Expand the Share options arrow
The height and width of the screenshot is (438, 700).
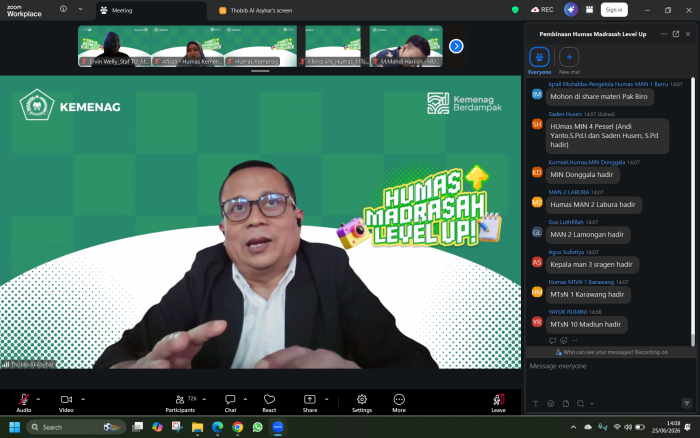click(326, 399)
